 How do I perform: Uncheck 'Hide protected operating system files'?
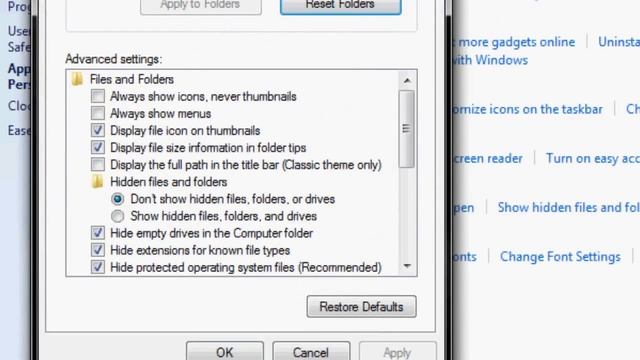98,267
